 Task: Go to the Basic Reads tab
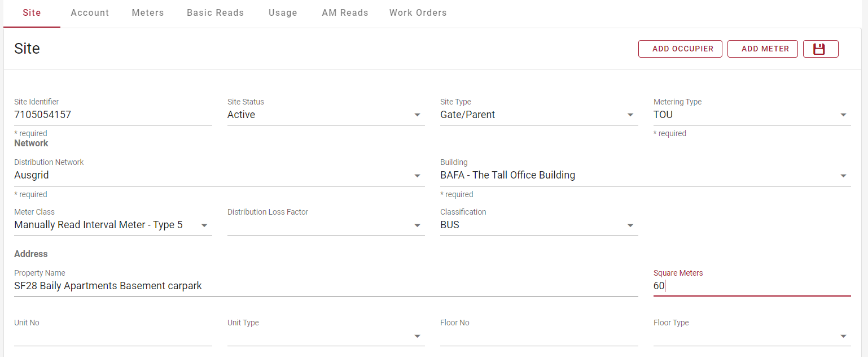(x=216, y=12)
